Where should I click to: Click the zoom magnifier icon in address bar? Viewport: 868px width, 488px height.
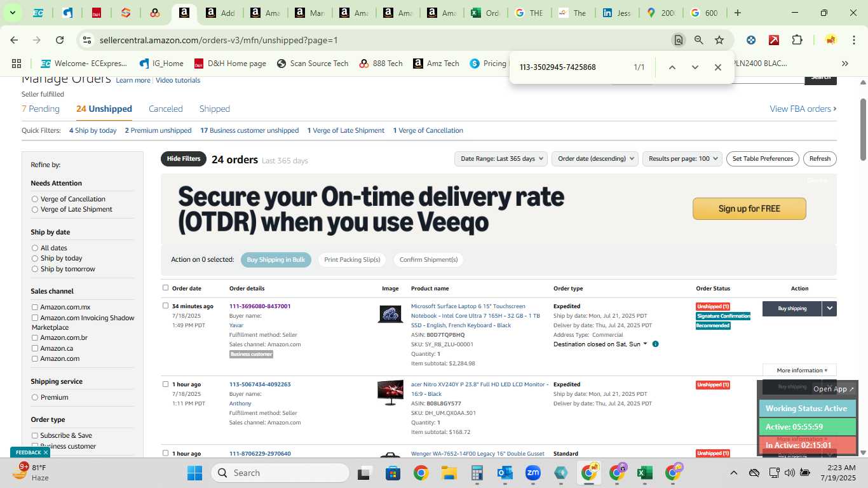point(699,40)
